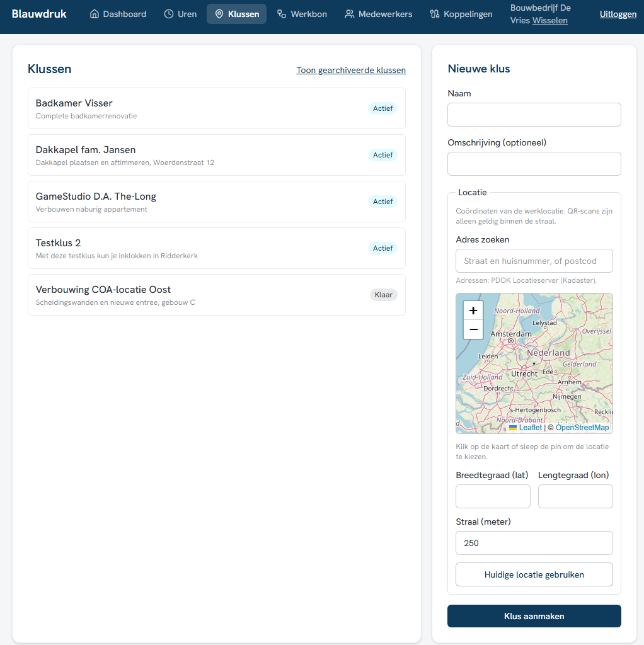This screenshot has height=645, width=644.
Task: Click the Straal (meter) field
Action: (534, 543)
